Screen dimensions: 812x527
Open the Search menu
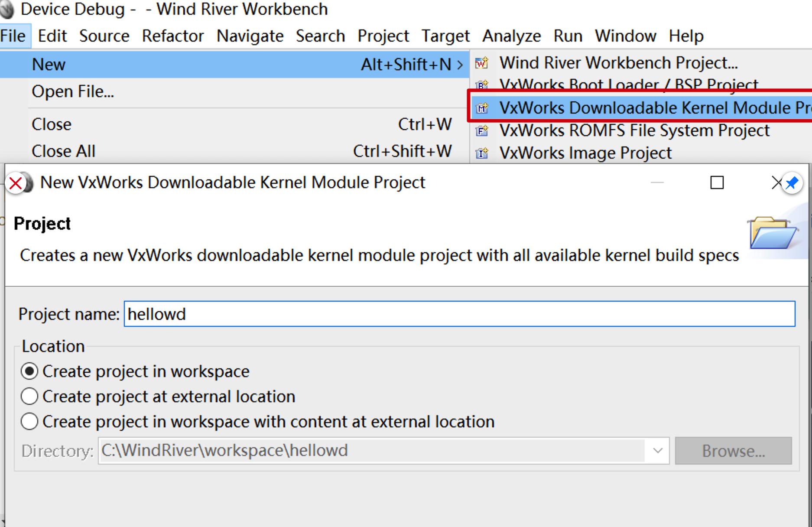tap(320, 36)
